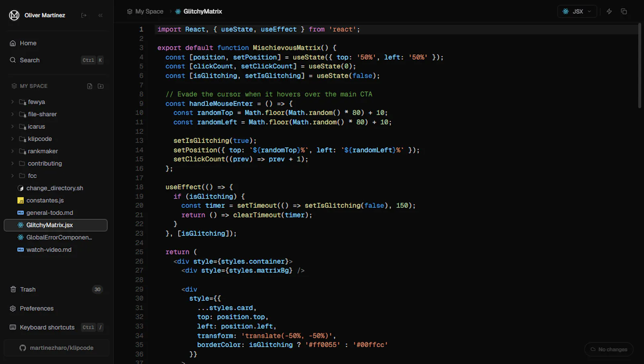This screenshot has height=364, width=644.
Task: Click the MY SPACE section header
Action: pyautogui.click(x=34, y=86)
